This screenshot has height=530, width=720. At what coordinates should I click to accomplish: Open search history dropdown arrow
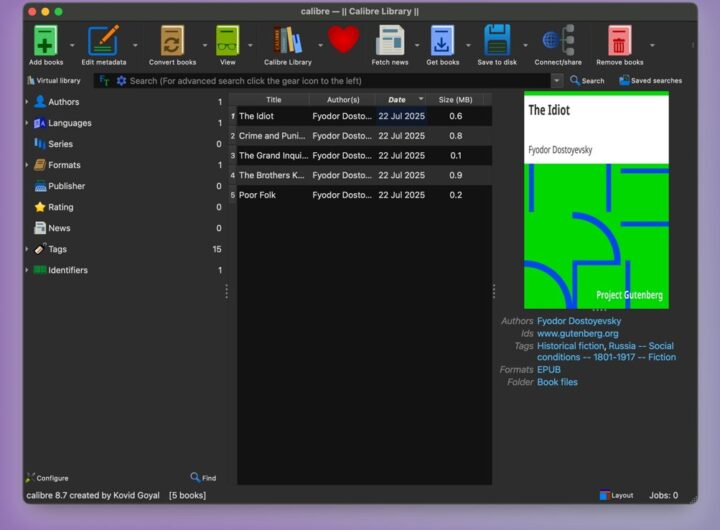click(x=557, y=81)
